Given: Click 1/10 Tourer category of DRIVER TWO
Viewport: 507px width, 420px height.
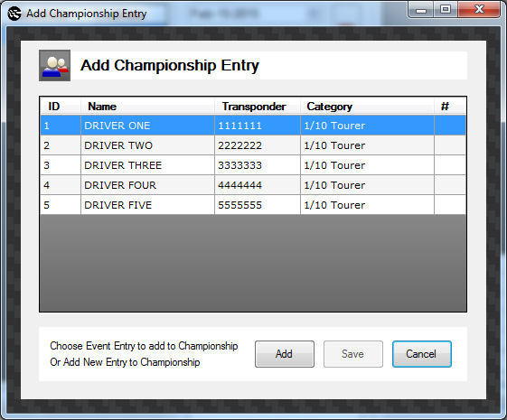Looking at the screenshot, I should 367,145.
